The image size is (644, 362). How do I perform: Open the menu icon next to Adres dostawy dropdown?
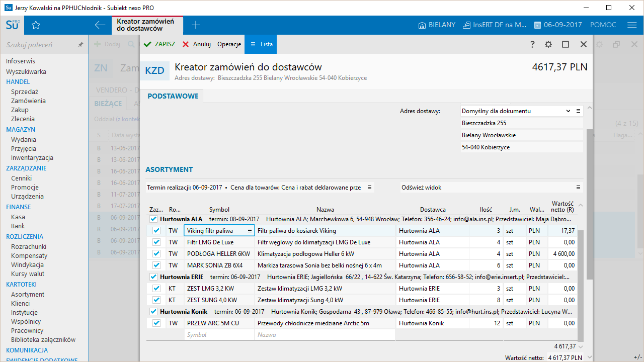coord(578,111)
